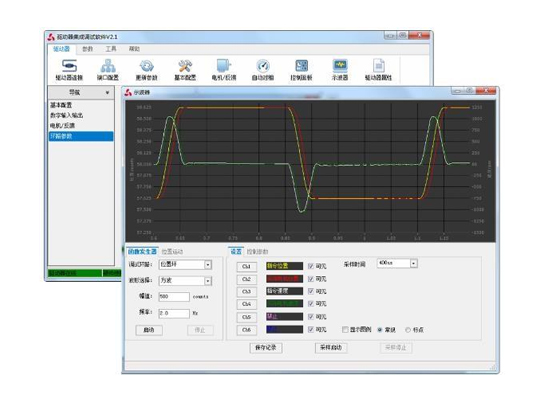Click the 采样启动 start sampling button

point(331,348)
